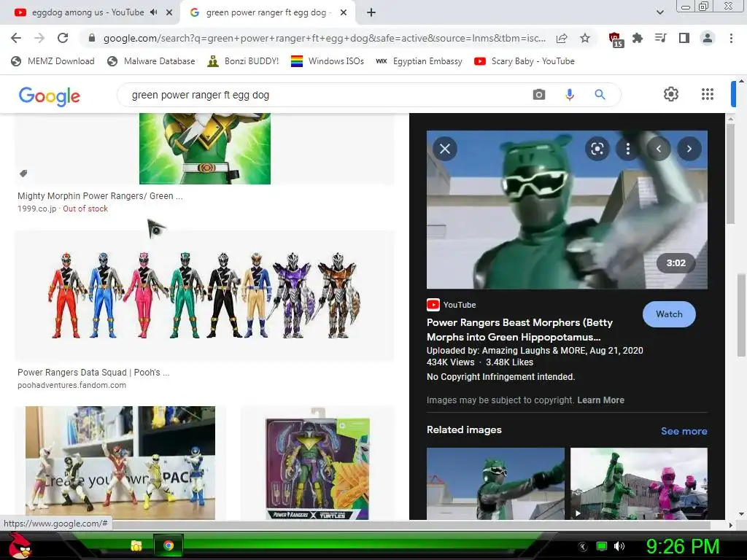Open MEMZ Download bookmark

(x=53, y=61)
